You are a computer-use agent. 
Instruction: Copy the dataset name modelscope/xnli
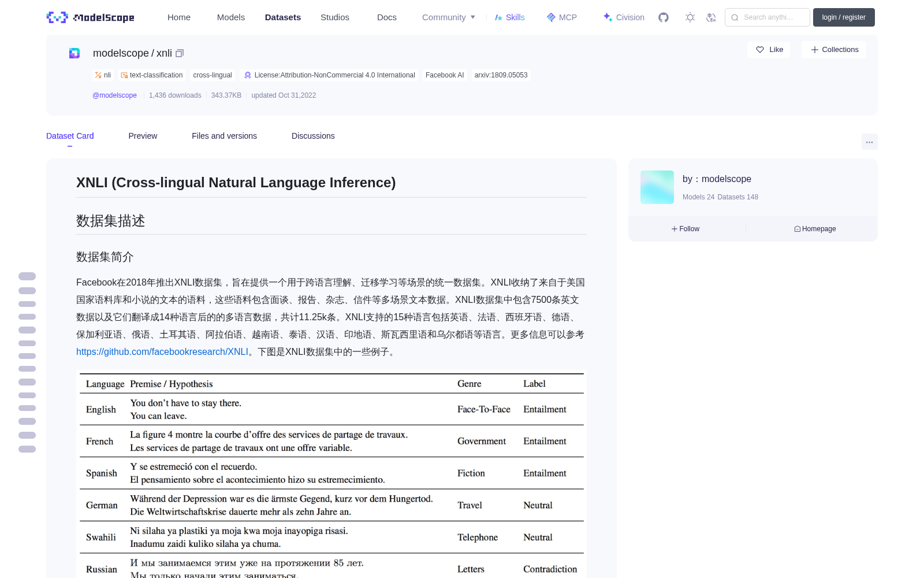tap(180, 53)
